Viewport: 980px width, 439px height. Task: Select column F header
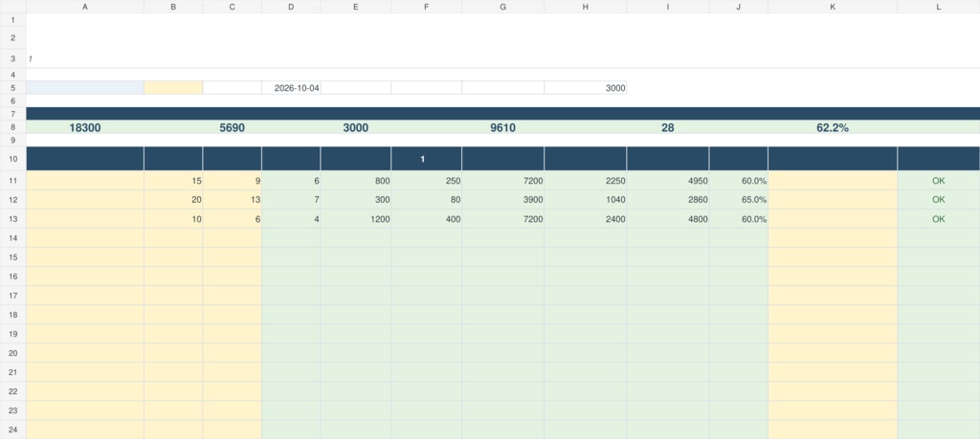(426, 7)
